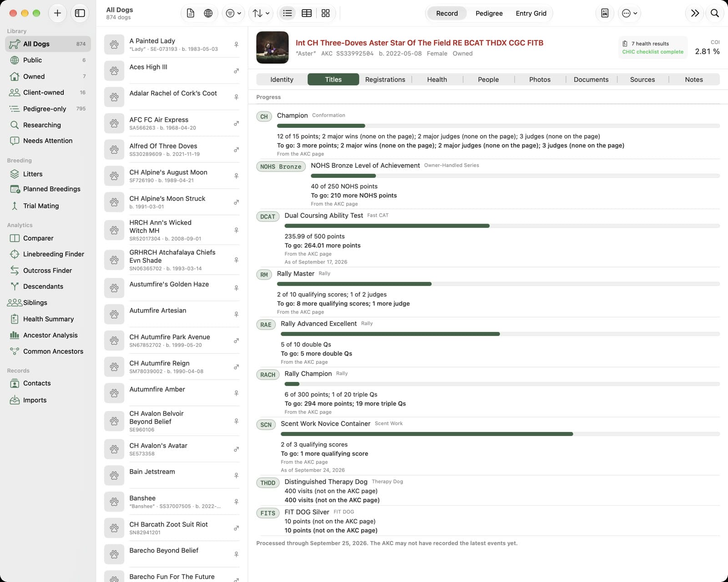Select the Pedigree view segment
The height and width of the screenshot is (582, 728).
489,13
